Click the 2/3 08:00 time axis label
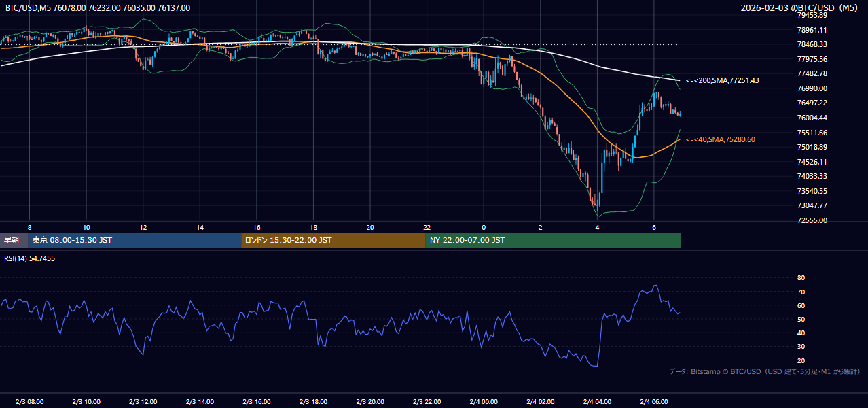 (29, 402)
